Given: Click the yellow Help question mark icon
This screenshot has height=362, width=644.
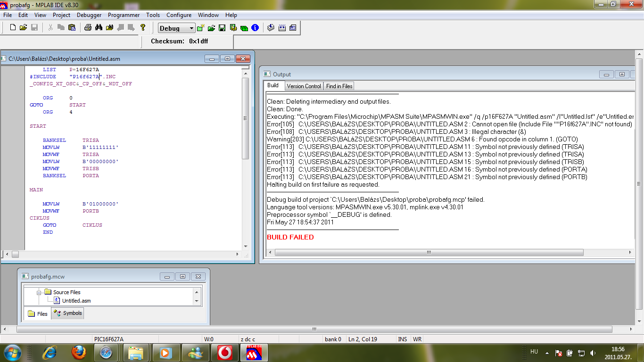Looking at the screenshot, I should [143, 28].
